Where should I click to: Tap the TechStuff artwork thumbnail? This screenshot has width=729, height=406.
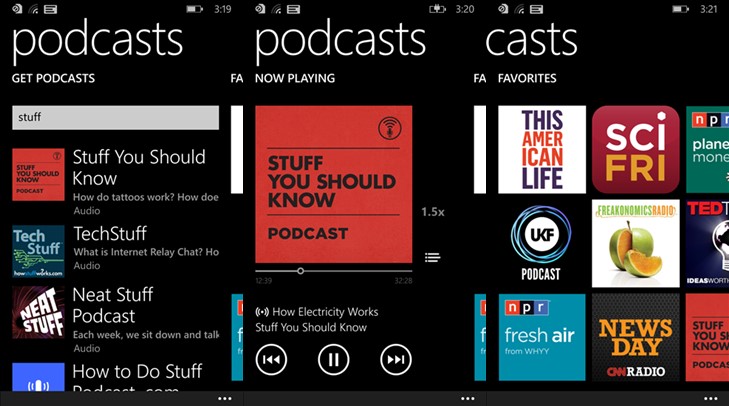[38, 251]
